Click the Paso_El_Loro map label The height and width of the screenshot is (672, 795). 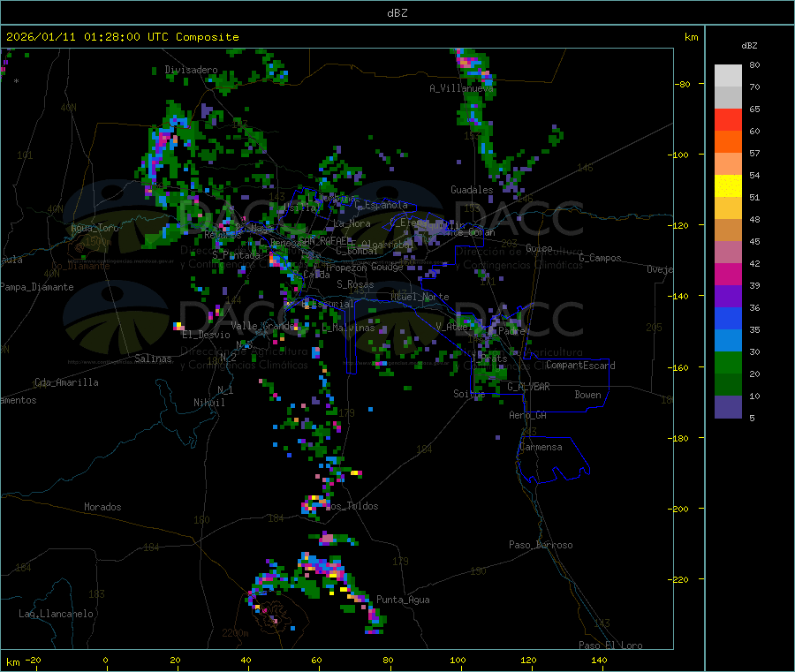[x=611, y=646]
